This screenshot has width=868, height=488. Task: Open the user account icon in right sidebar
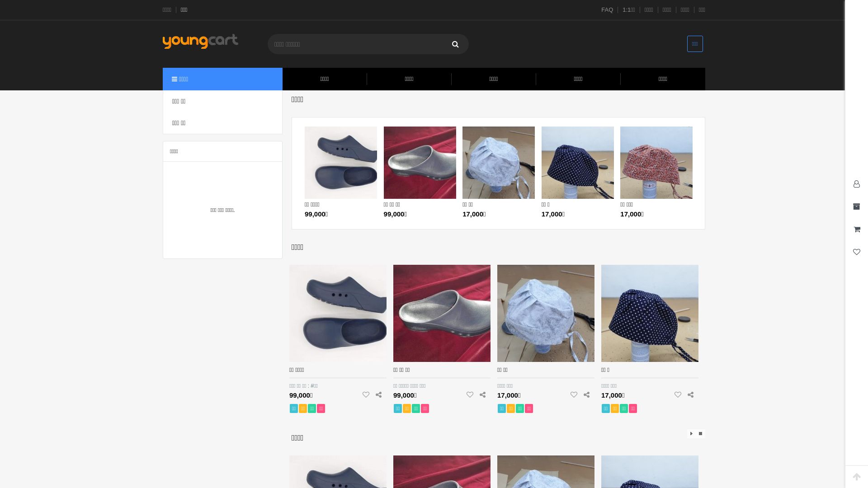pos(857,184)
